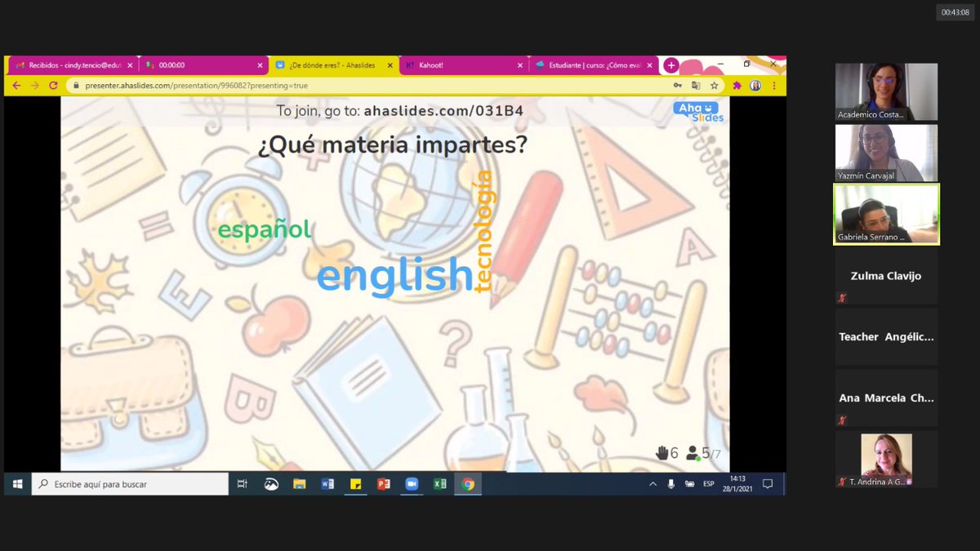Viewport: 980px width, 551px height.
Task: Show hidden system tray icons
Action: pyautogui.click(x=653, y=484)
